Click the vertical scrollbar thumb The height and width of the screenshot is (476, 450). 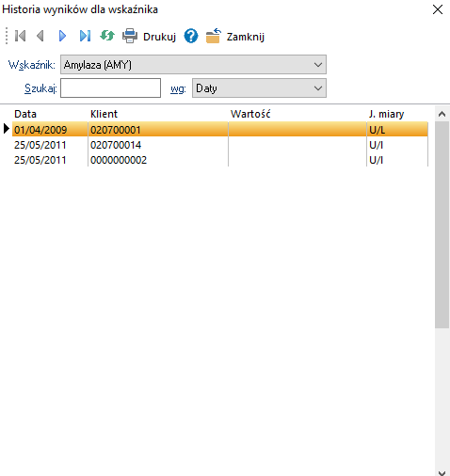point(442,225)
